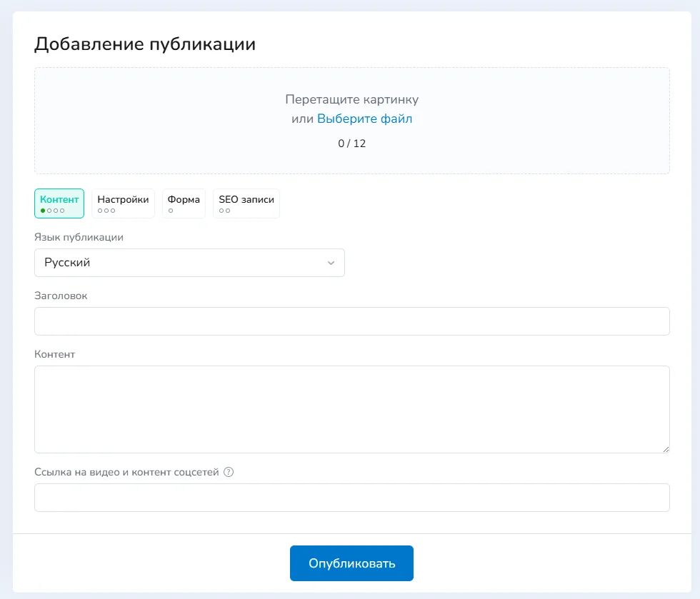Click the progress dots under SEO записи
The height and width of the screenshot is (599, 700).
(224, 211)
